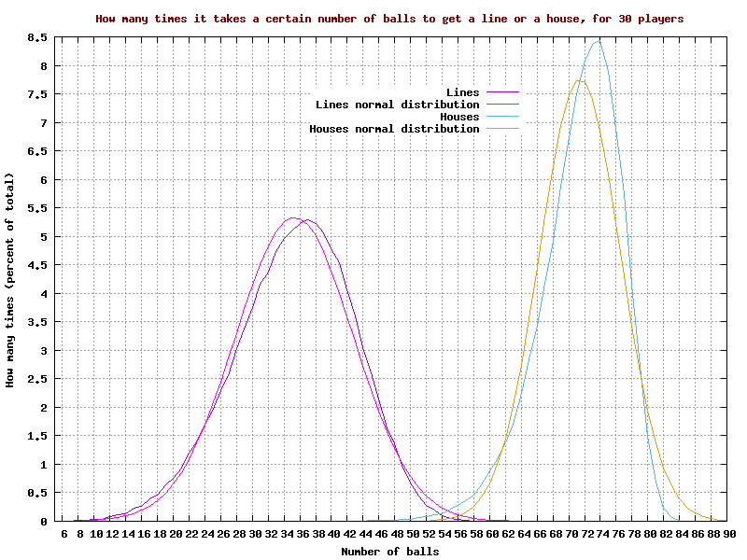747x560 pixels.
Task: Click the chart title text
Action: click(x=389, y=18)
